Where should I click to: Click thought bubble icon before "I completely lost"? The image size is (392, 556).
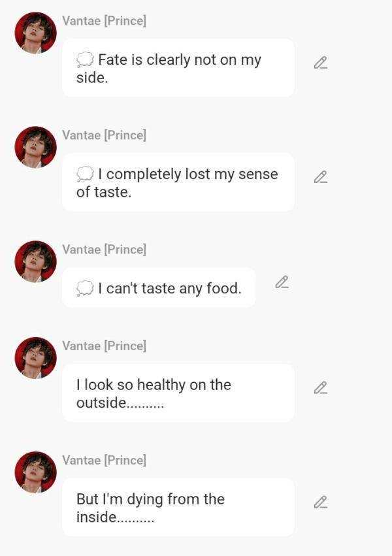click(85, 174)
